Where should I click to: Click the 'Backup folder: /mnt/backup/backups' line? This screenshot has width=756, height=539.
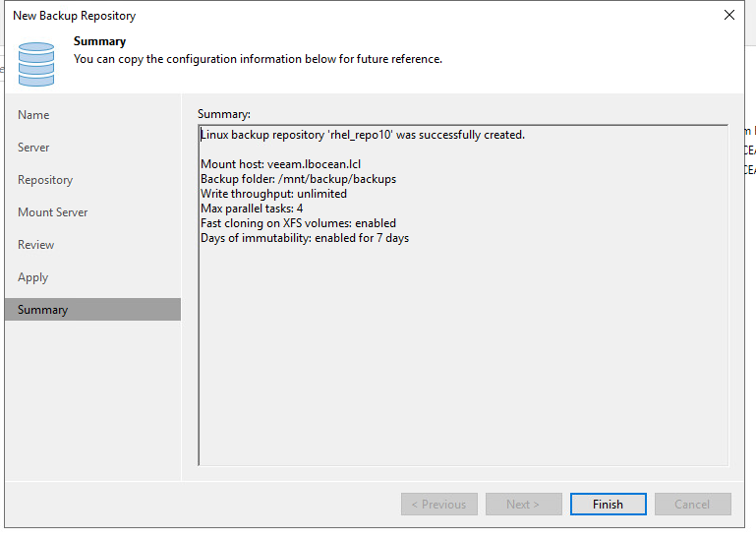299,179
